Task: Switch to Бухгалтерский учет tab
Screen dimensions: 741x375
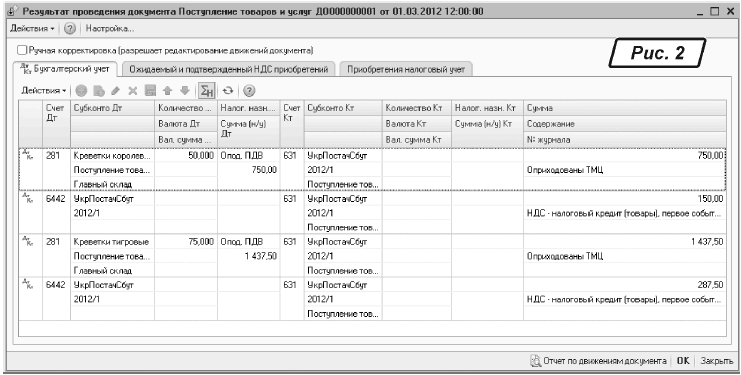Action: click(x=65, y=69)
